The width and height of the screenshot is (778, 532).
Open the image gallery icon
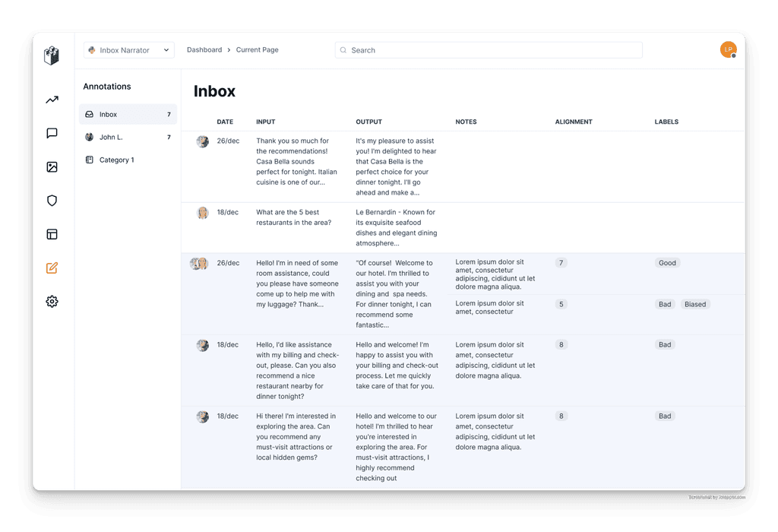[x=52, y=167]
